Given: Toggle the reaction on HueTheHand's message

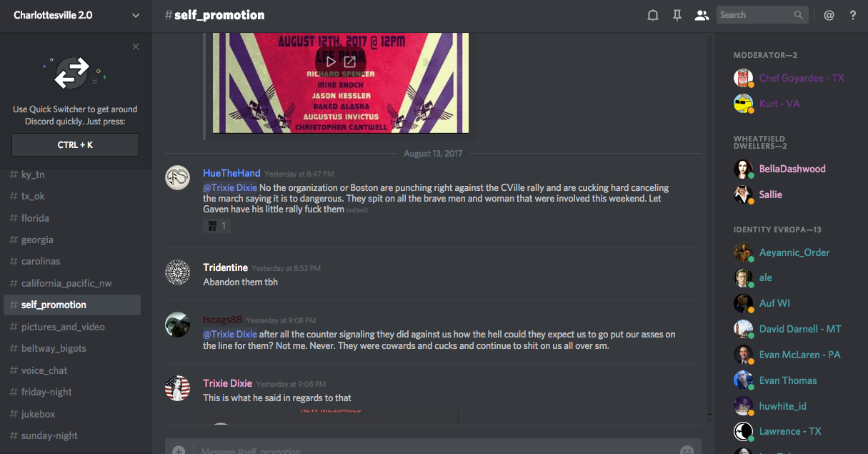Looking at the screenshot, I should 216,226.
